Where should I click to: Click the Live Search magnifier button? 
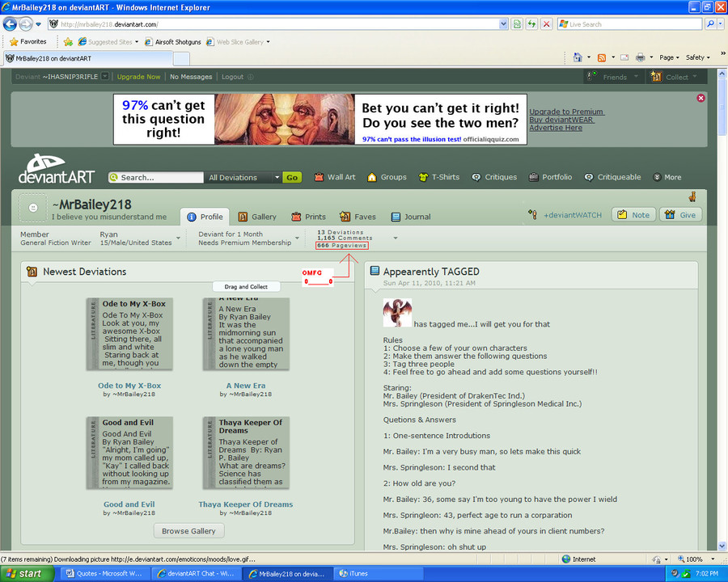coord(710,24)
